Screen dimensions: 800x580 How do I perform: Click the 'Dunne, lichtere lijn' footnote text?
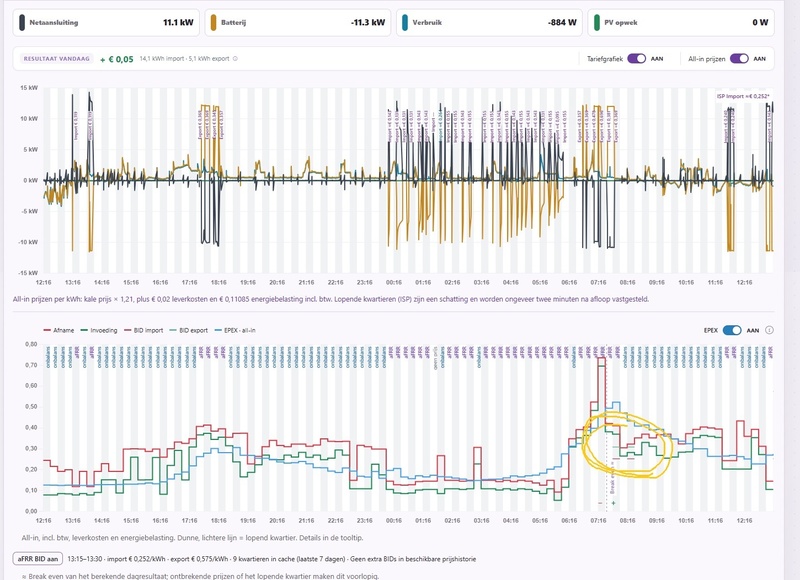point(192,538)
